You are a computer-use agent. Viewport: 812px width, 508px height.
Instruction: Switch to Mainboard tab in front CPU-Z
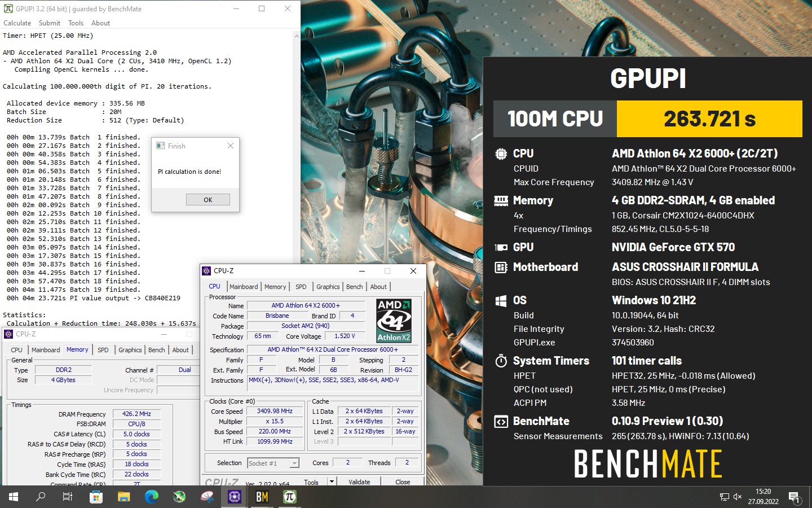tap(244, 287)
